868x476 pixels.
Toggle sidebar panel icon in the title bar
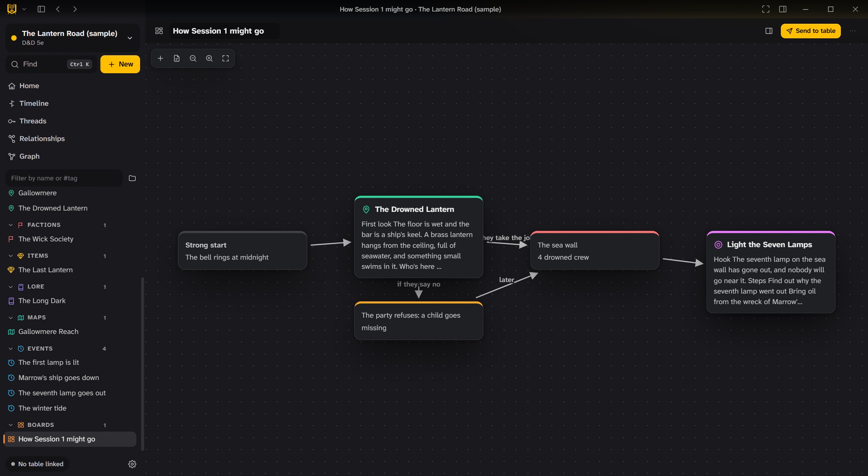click(x=41, y=9)
